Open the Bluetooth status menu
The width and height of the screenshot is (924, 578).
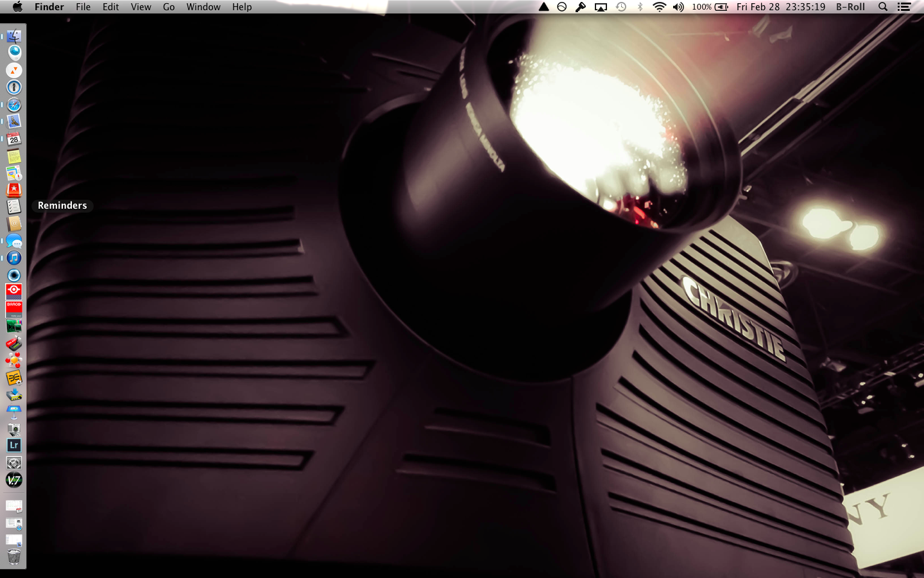[x=640, y=7]
